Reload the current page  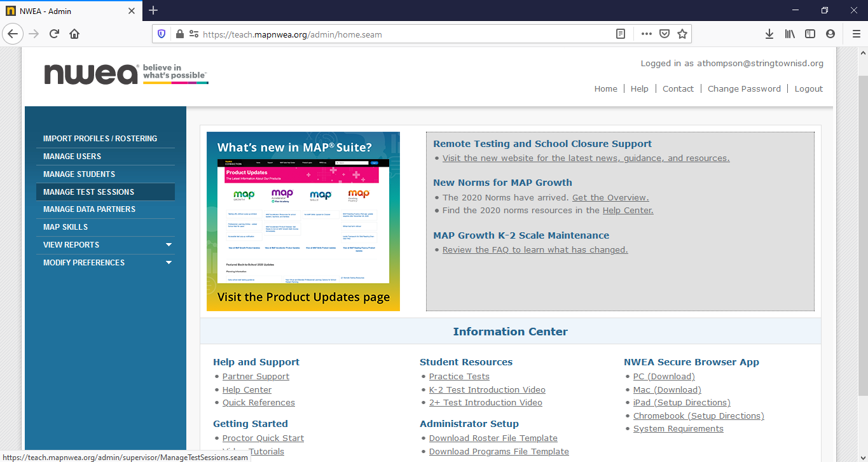click(x=53, y=33)
